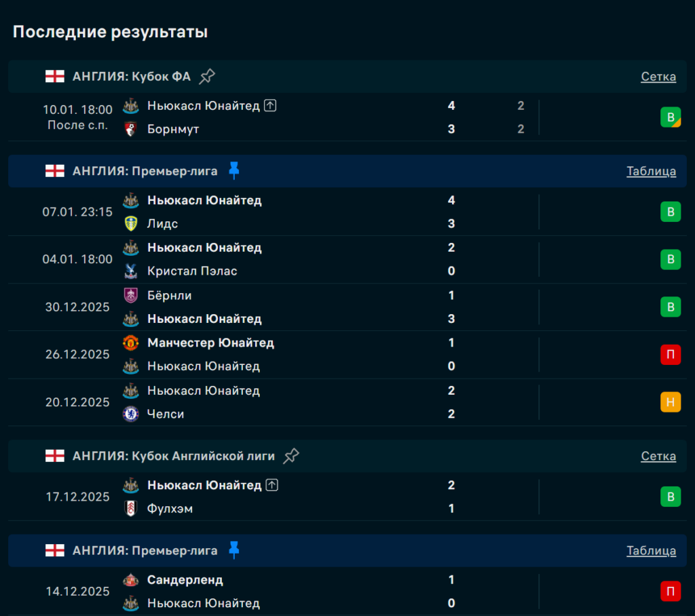Click the Chelsea club crest
The image size is (695, 616).
click(x=131, y=414)
